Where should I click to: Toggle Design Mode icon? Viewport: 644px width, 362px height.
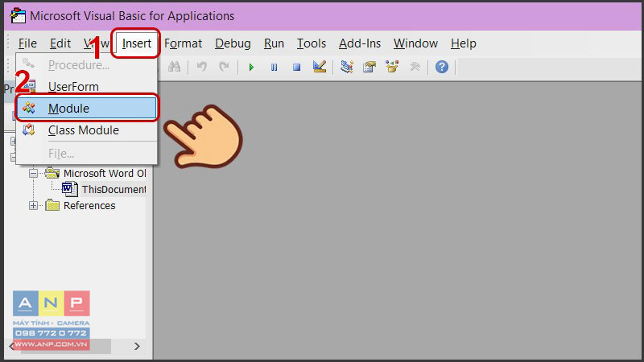[319, 67]
